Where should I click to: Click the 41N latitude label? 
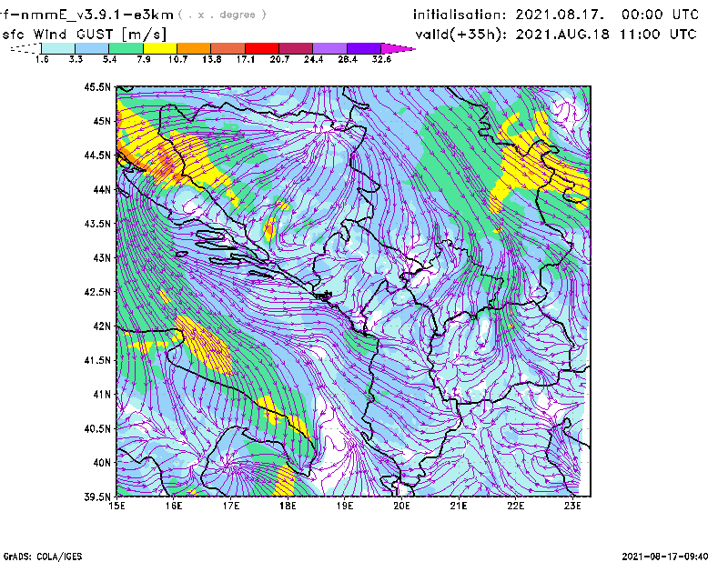(x=102, y=394)
